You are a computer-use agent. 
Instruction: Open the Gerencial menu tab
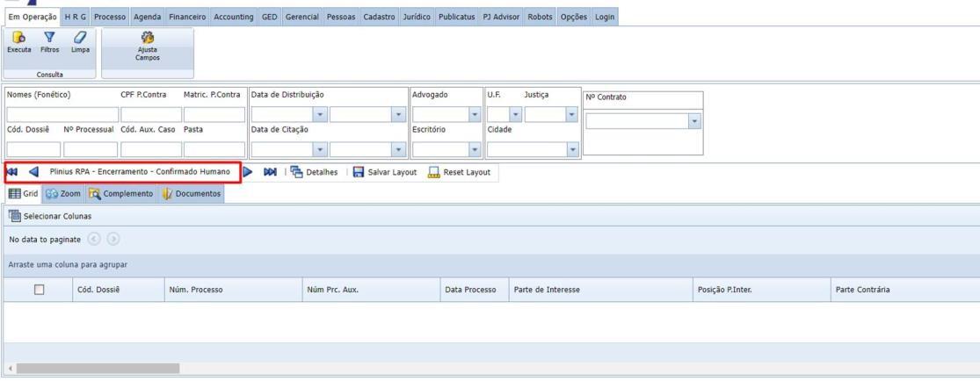301,18
